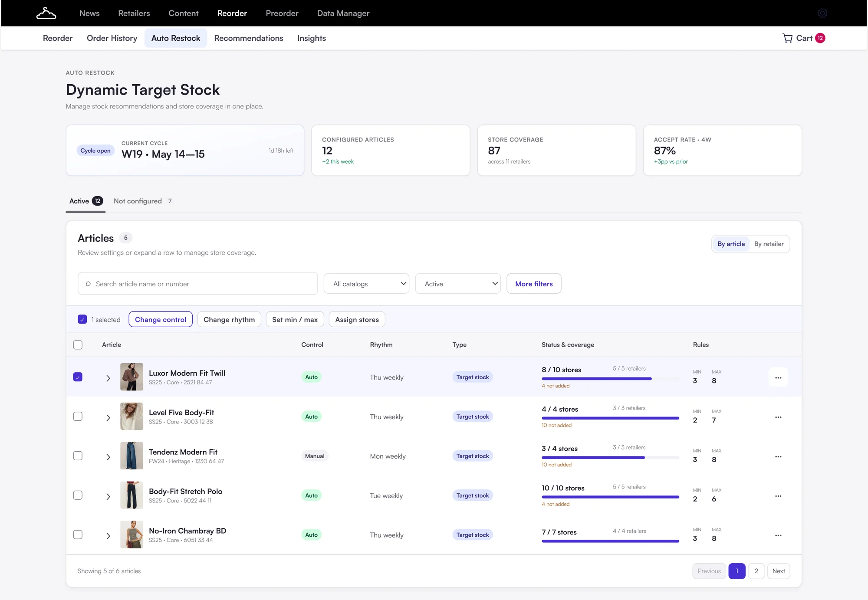Click Tendenz Modern Fit coverage progress bar
868x600 pixels.
(610, 458)
